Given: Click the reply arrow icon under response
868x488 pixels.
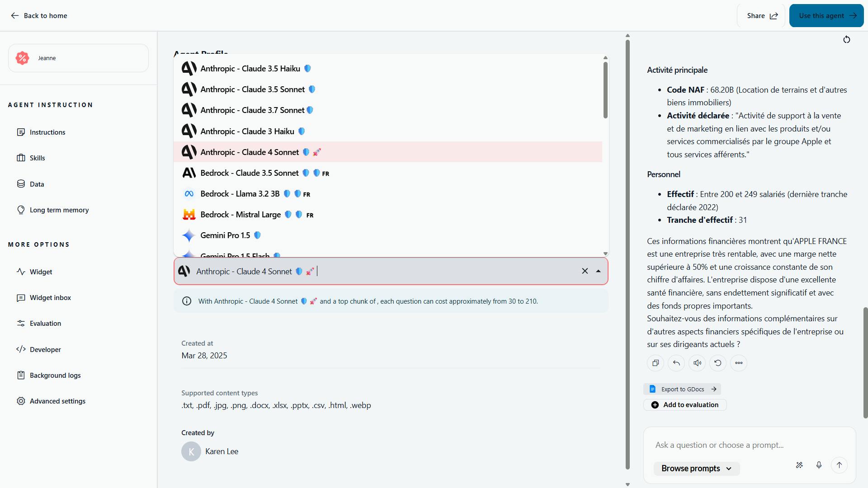Looking at the screenshot, I should click(x=676, y=363).
